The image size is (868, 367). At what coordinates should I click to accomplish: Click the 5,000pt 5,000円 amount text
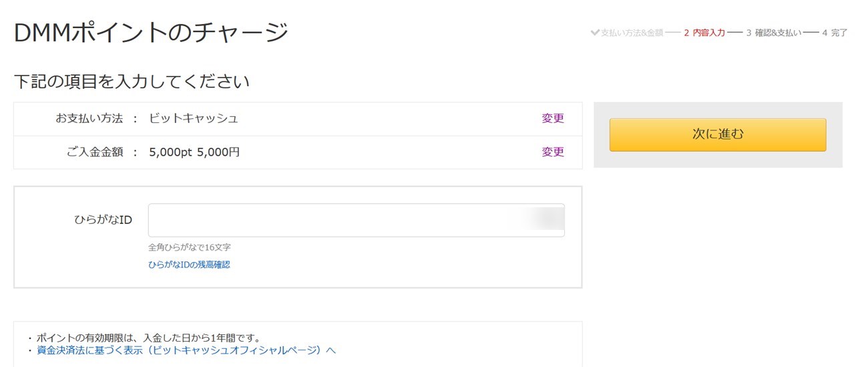pyautogui.click(x=194, y=152)
